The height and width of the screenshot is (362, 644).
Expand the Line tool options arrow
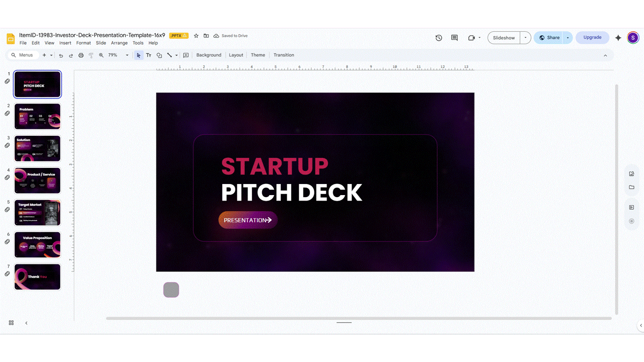177,55
